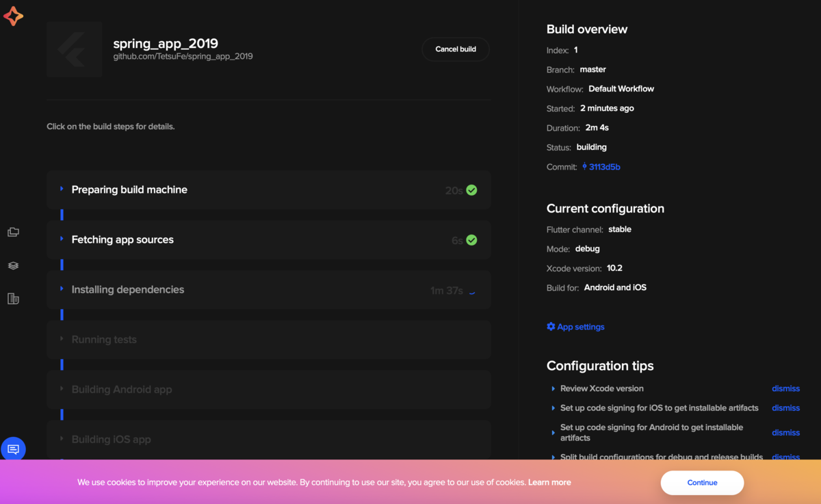Expand the Fetching app sources step

pyautogui.click(x=62, y=240)
